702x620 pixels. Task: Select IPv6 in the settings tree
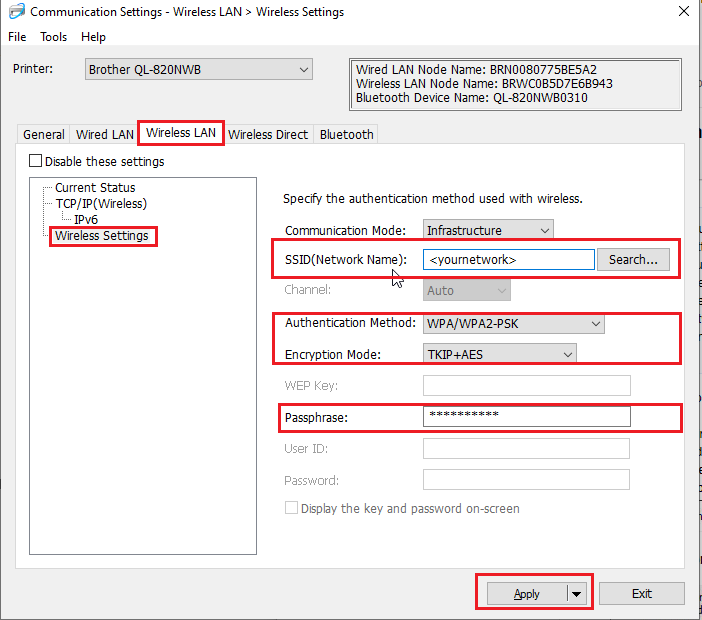click(85, 219)
